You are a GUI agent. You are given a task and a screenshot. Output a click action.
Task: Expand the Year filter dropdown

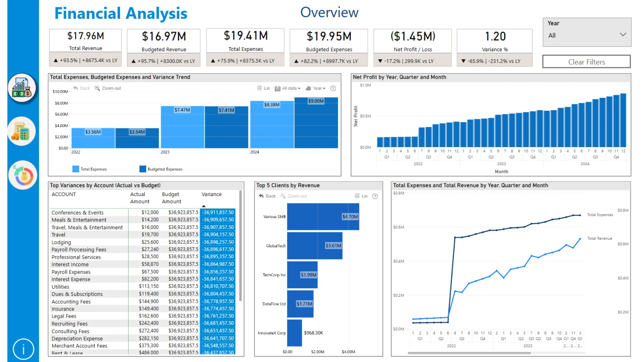623,35
